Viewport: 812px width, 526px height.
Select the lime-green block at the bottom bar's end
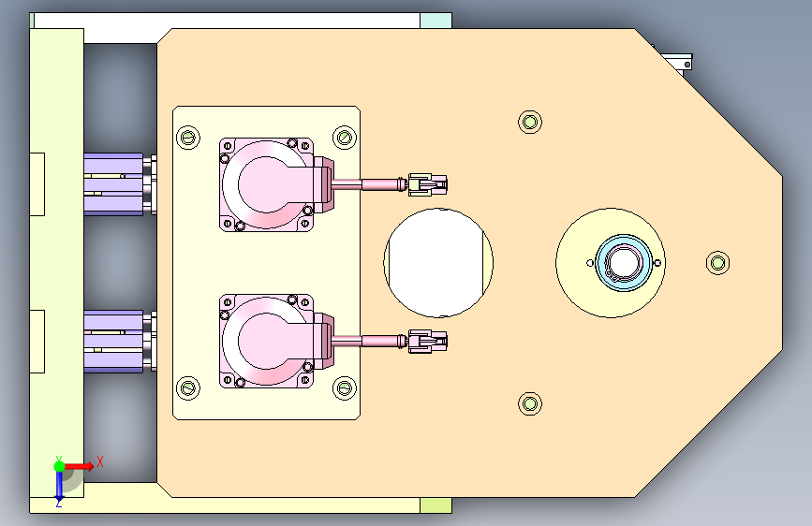coord(436,505)
